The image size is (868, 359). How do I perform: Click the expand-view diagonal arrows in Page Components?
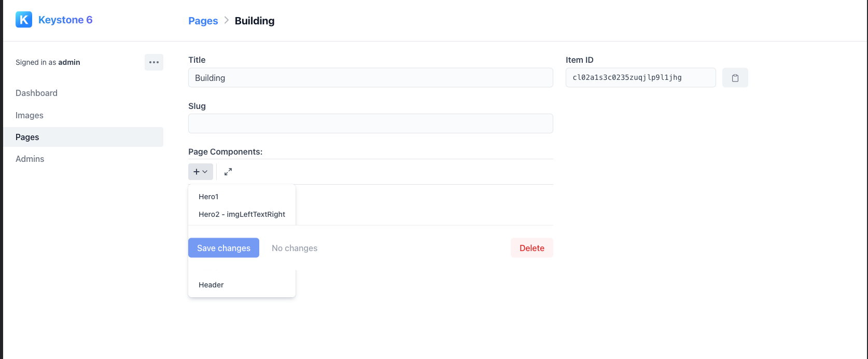click(228, 171)
